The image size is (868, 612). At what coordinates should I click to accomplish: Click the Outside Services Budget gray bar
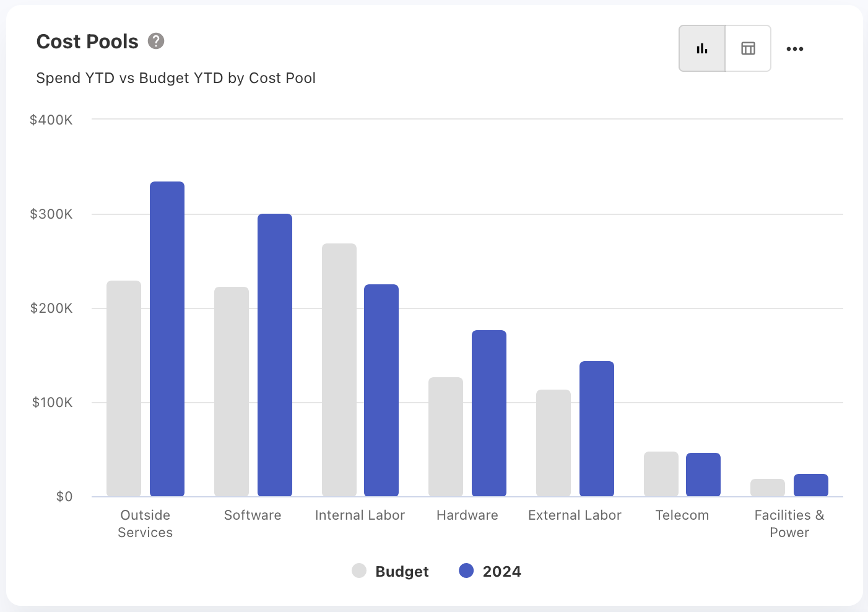[x=124, y=388]
